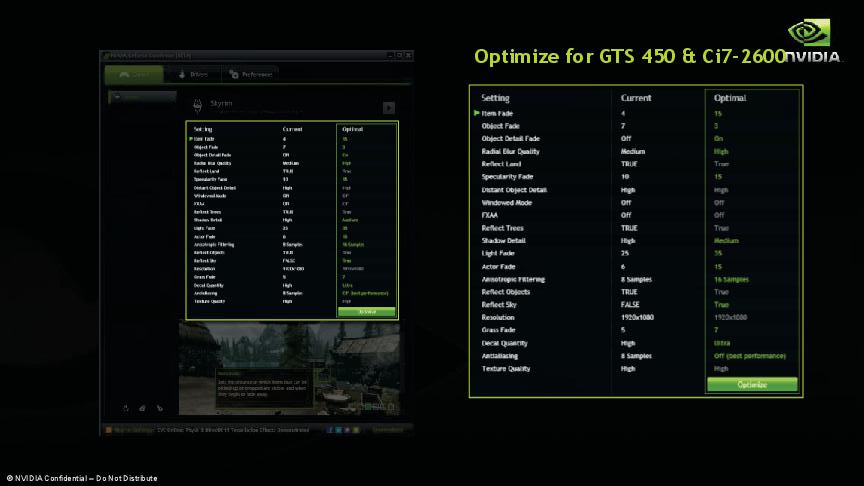
Task: Click the Skyrim game title text
Action: pyautogui.click(x=221, y=103)
